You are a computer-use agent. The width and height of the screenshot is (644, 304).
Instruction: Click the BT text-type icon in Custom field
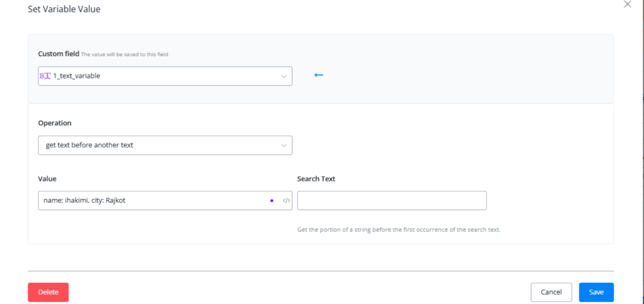tap(45, 76)
